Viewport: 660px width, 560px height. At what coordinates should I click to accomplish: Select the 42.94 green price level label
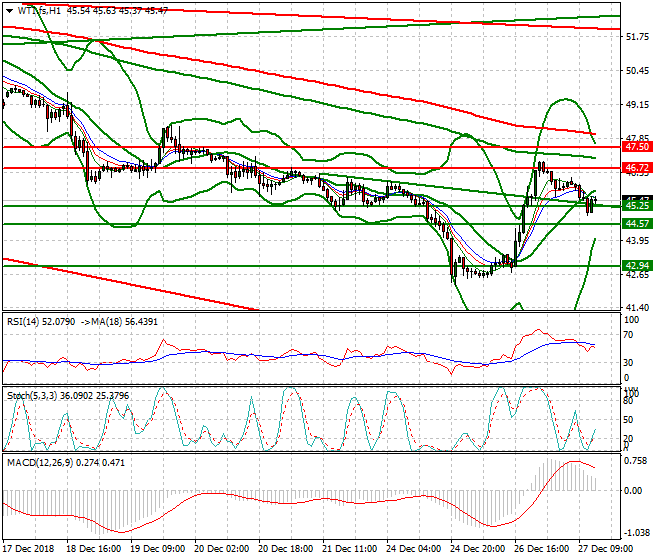pyautogui.click(x=637, y=266)
